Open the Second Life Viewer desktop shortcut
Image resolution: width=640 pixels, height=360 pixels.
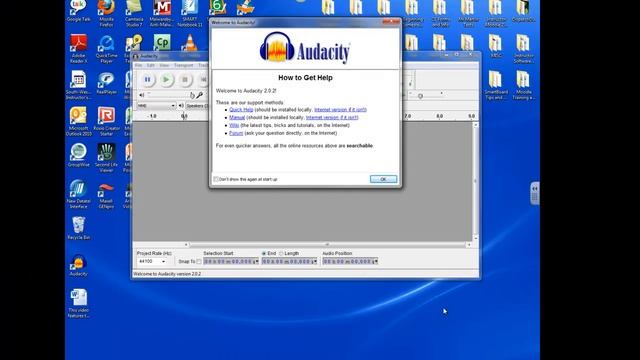pos(106,158)
